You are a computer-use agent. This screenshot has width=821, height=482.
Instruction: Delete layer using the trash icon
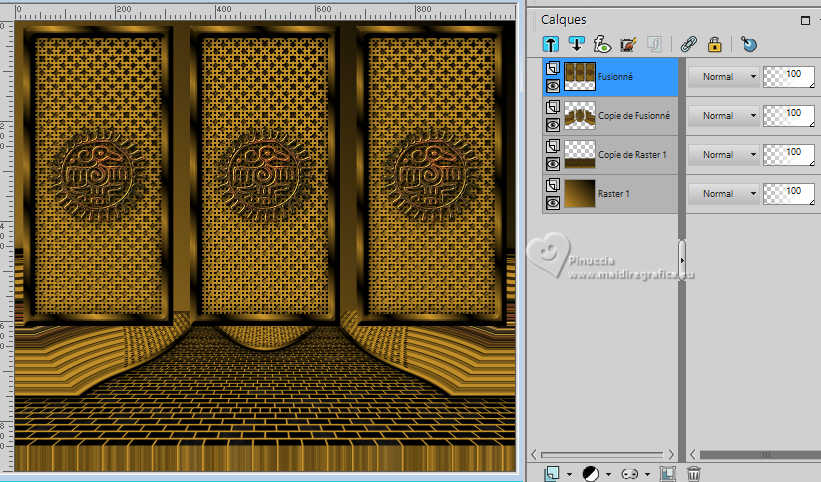694,473
